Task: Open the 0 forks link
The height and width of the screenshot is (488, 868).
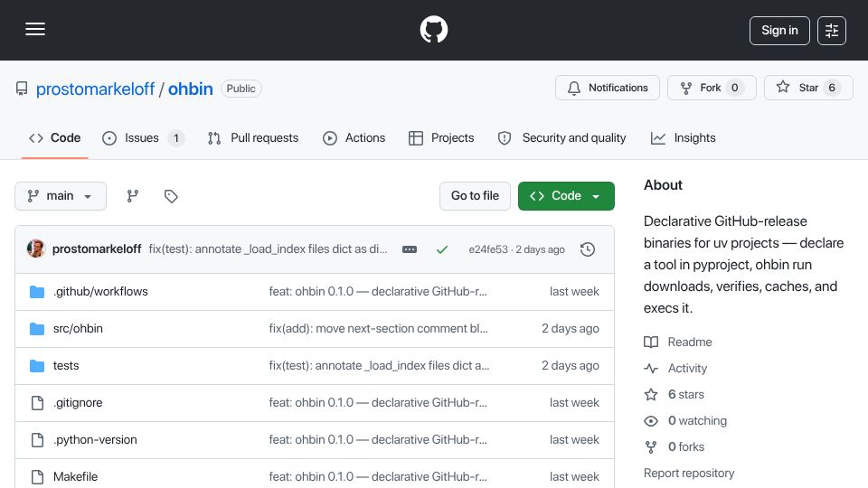Action: click(x=686, y=447)
